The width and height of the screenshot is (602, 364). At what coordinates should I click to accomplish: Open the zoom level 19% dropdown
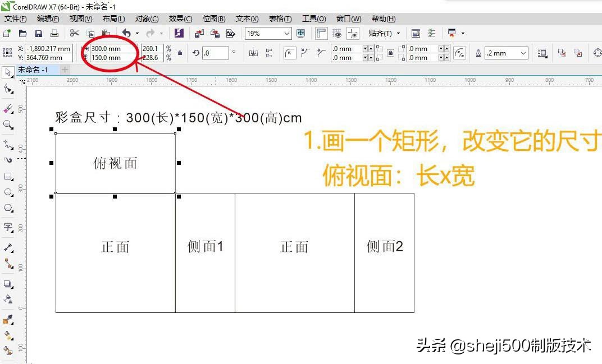pyautogui.click(x=286, y=33)
